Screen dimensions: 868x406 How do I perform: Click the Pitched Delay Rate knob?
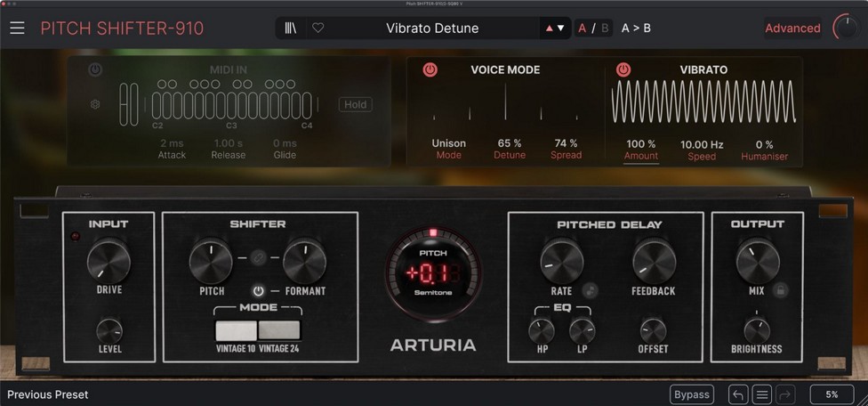tap(562, 262)
